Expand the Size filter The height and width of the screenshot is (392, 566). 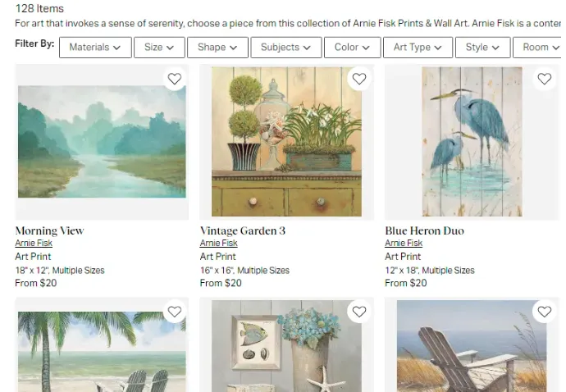coord(159,48)
